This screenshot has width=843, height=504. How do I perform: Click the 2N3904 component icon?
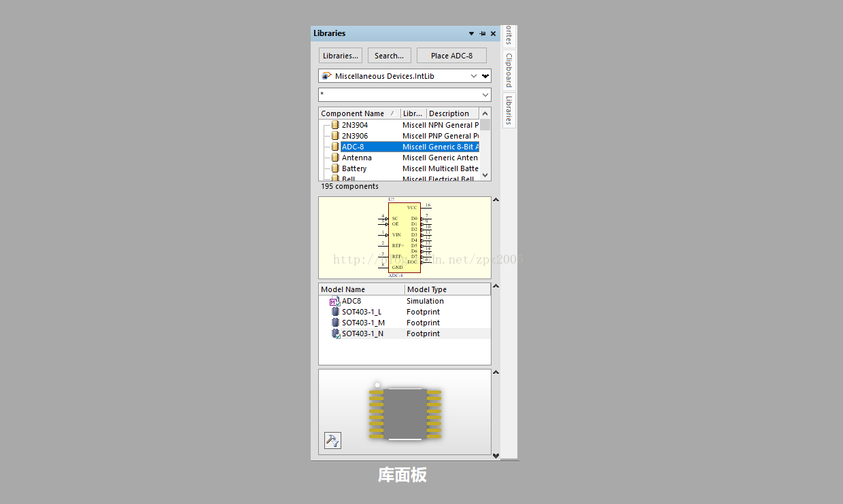[335, 125]
